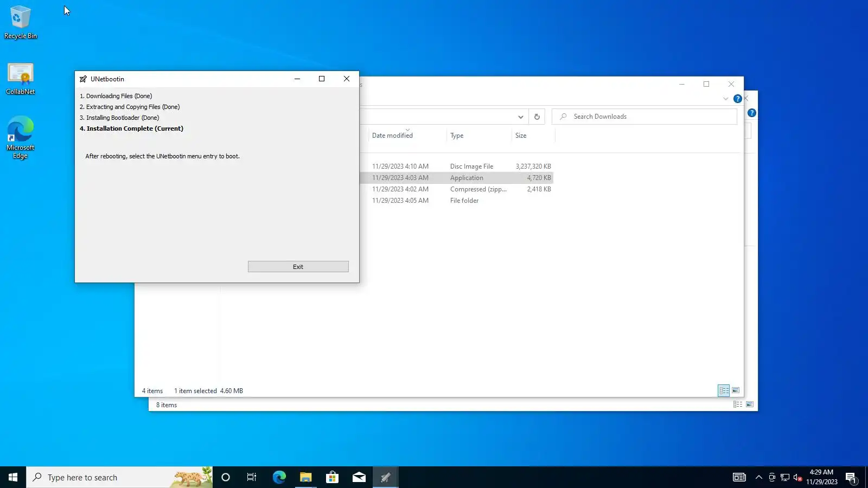This screenshot has width=868, height=488.
Task: Open File Explorer from the taskbar
Action: 305,477
